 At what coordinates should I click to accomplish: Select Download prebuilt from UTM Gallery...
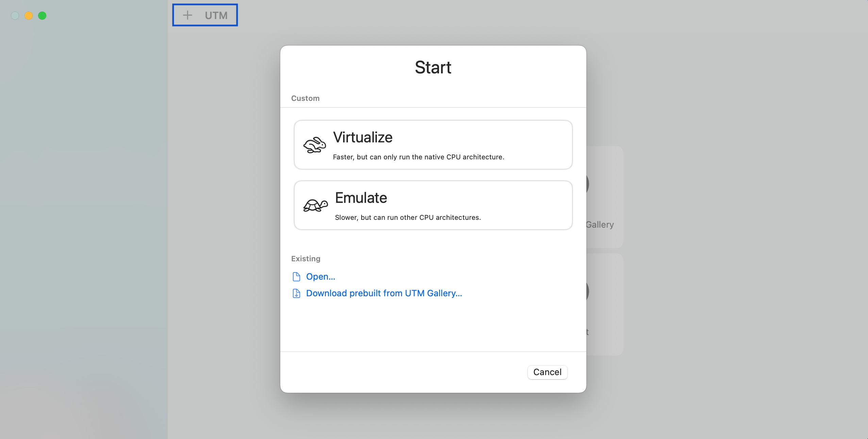[384, 293]
